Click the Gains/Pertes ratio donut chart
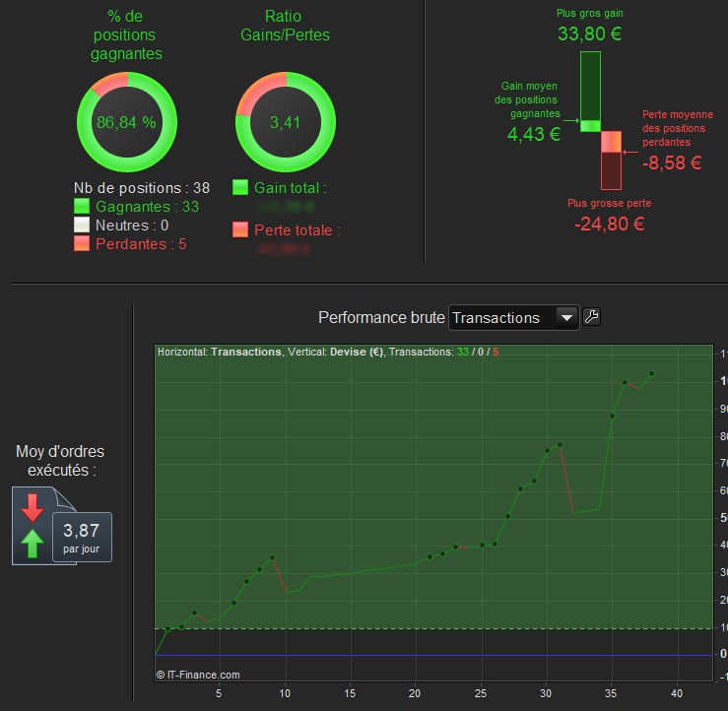 point(286,122)
